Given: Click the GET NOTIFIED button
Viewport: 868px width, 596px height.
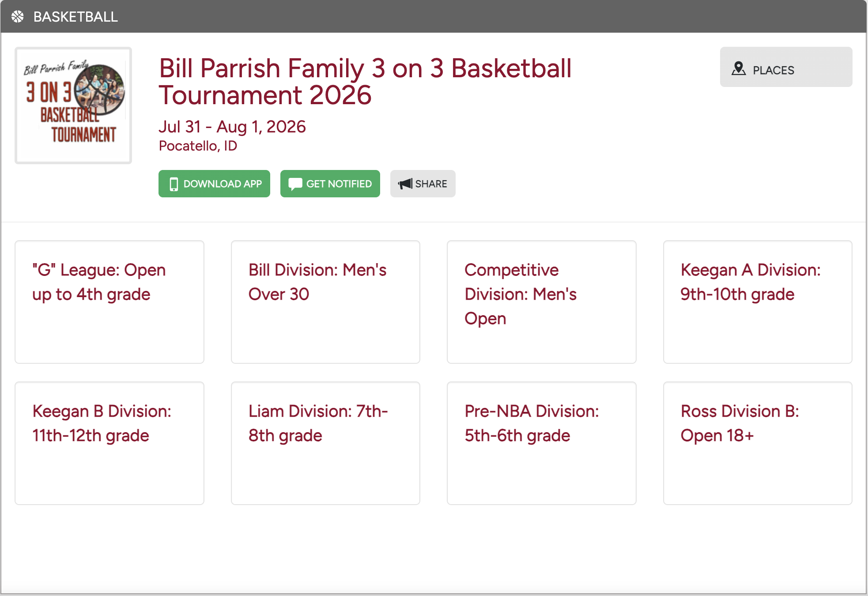Looking at the screenshot, I should point(330,184).
